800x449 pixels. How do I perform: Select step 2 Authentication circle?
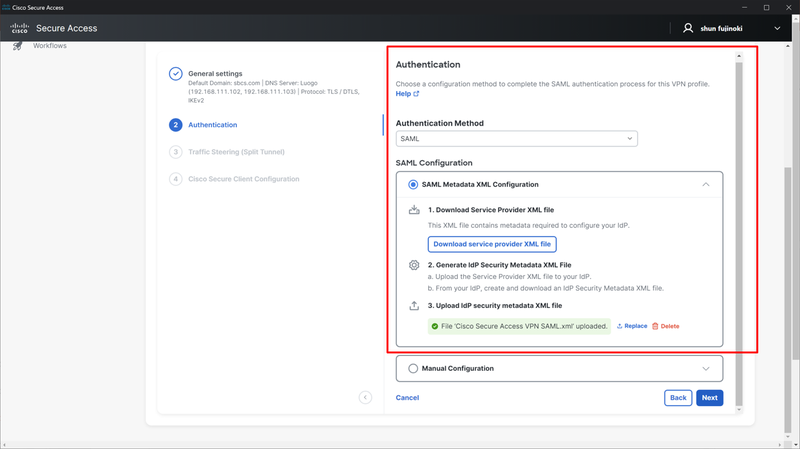point(176,125)
